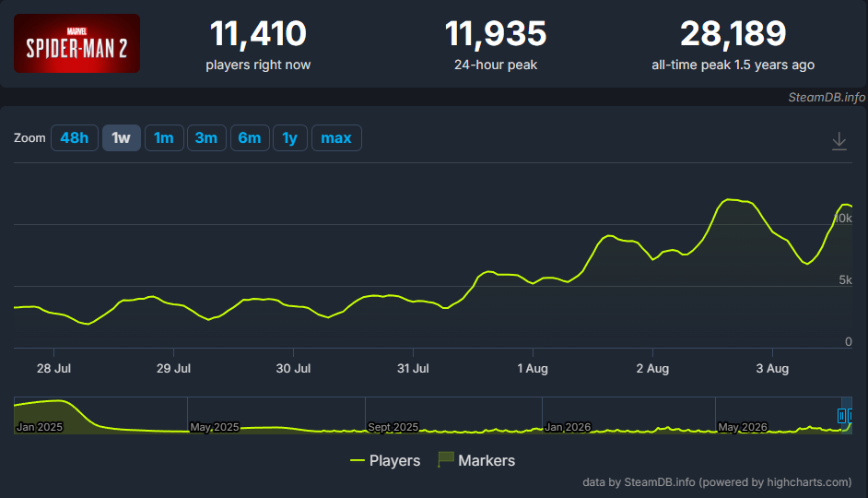The image size is (868, 498).
Task: Click Jan 2026 in the navigator
Action: click(568, 427)
